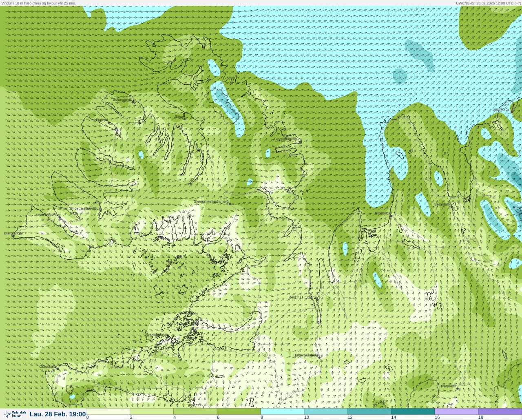
Task: Select the 8–10 m/s light cyan legend swatch
Action: (x=282, y=411)
